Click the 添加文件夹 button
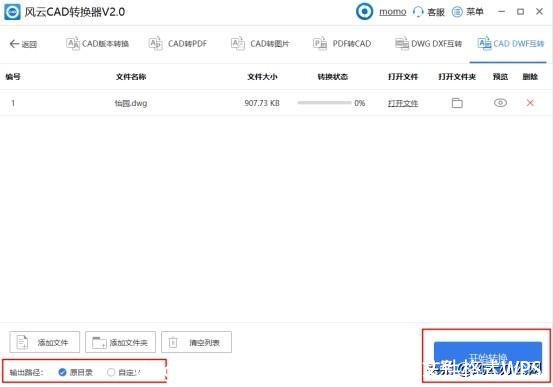Screen dimensions: 553x387 click(x=120, y=342)
